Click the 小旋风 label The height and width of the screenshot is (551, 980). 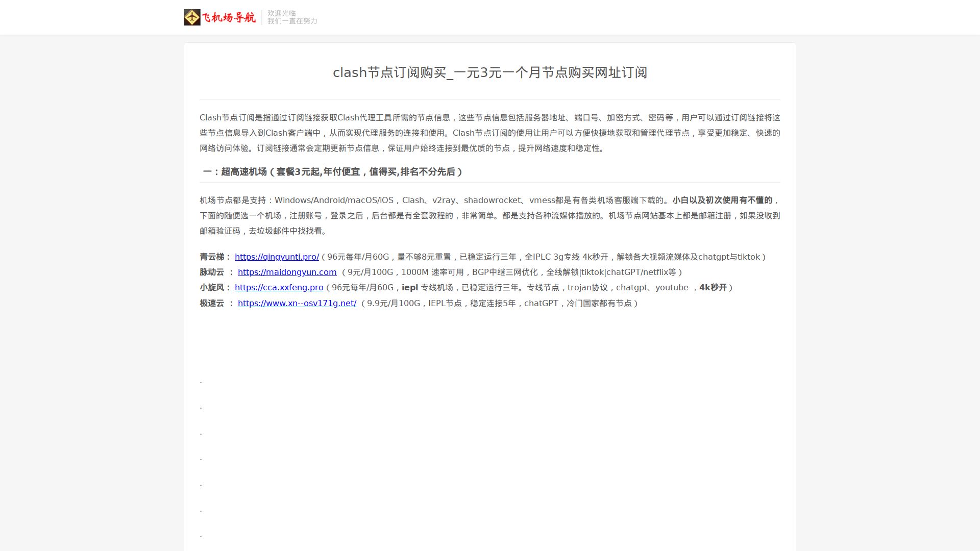pyautogui.click(x=212, y=288)
